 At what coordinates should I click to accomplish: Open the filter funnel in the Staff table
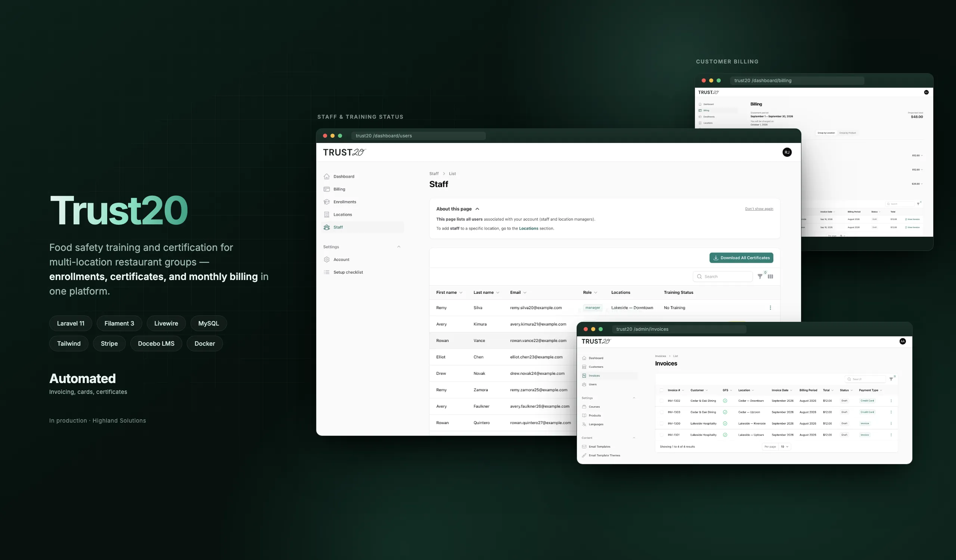point(760,276)
